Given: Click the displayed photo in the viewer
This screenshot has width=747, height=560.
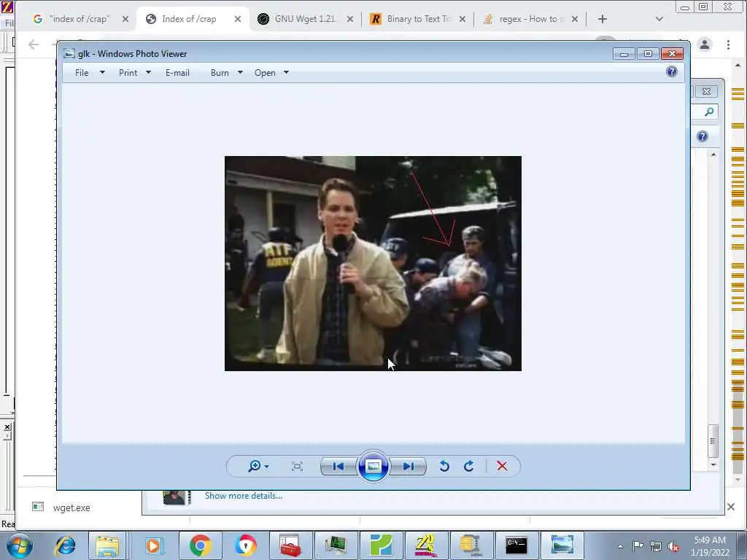Looking at the screenshot, I should coord(373,263).
